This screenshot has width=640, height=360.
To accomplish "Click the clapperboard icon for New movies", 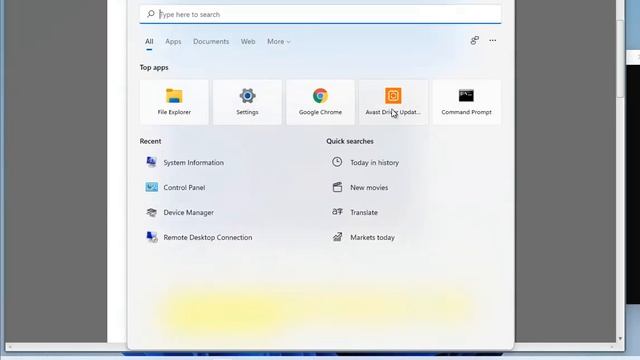I will point(337,187).
